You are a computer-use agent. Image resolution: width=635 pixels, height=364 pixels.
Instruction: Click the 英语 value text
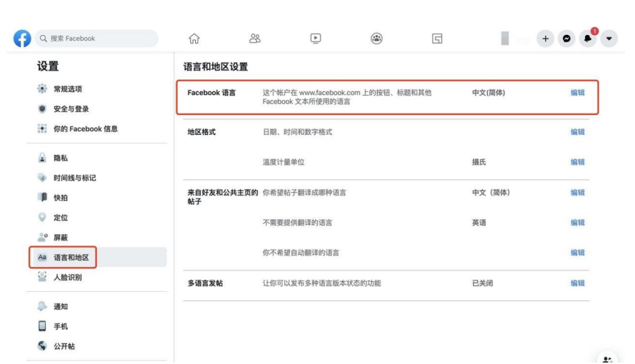point(479,223)
